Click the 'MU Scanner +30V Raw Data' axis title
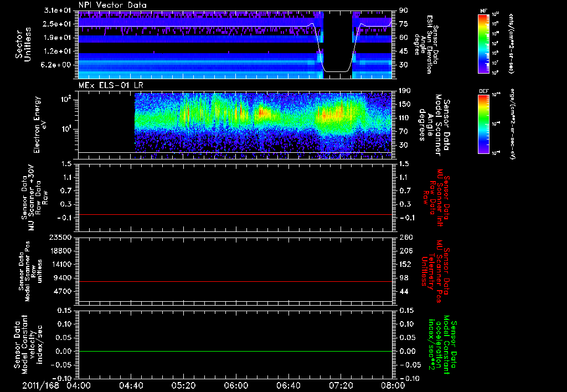This screenshot has width=567, height=392. pos(34,198)
